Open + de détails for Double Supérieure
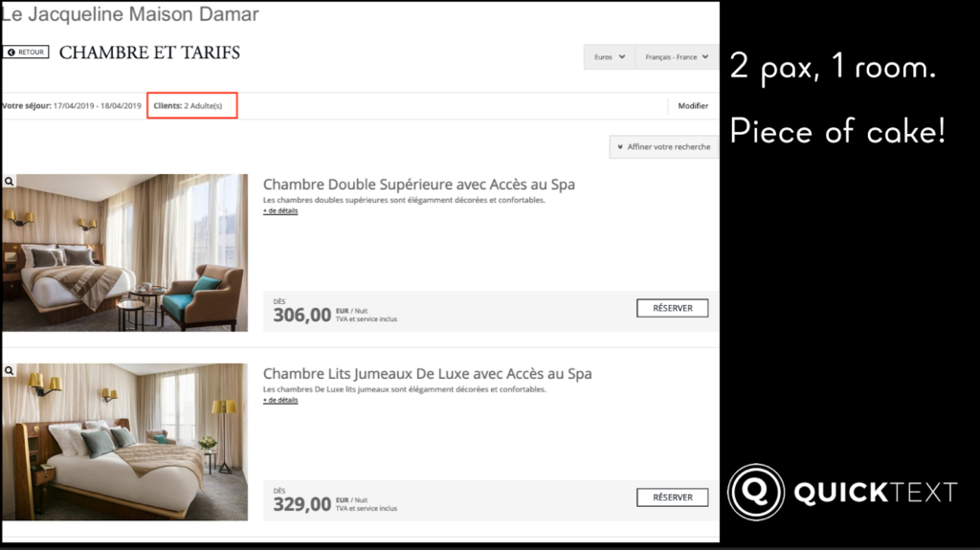 (280, 210)
